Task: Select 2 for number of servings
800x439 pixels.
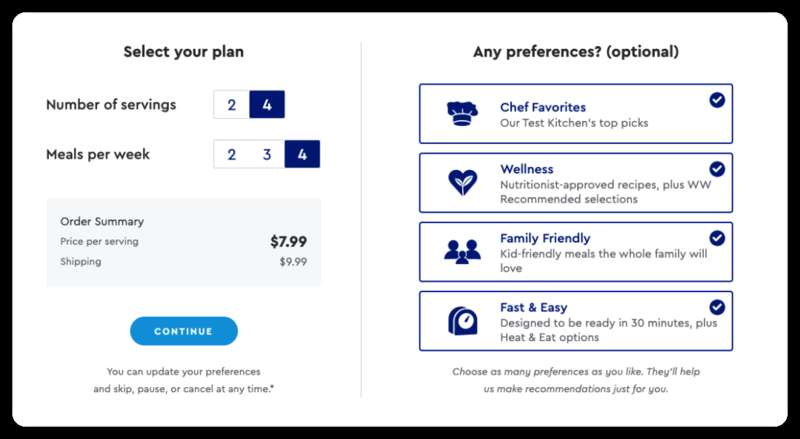Action: click(x=232, y=105)
